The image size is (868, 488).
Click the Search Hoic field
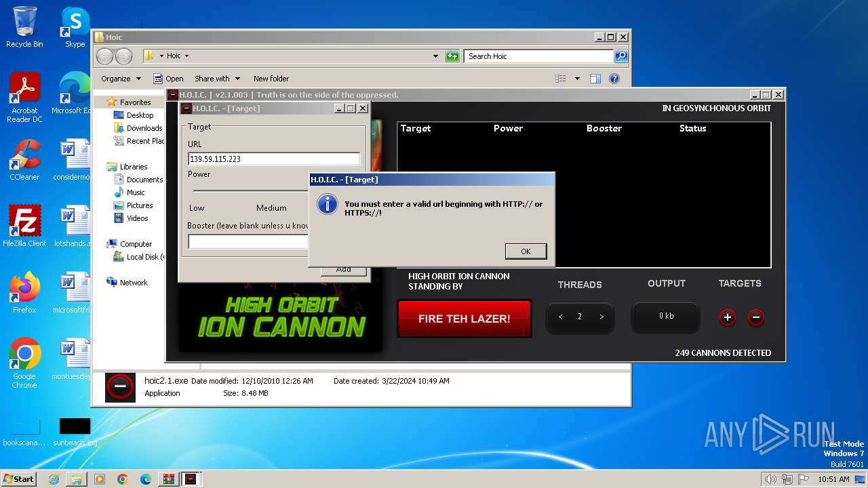click(540, 56)
